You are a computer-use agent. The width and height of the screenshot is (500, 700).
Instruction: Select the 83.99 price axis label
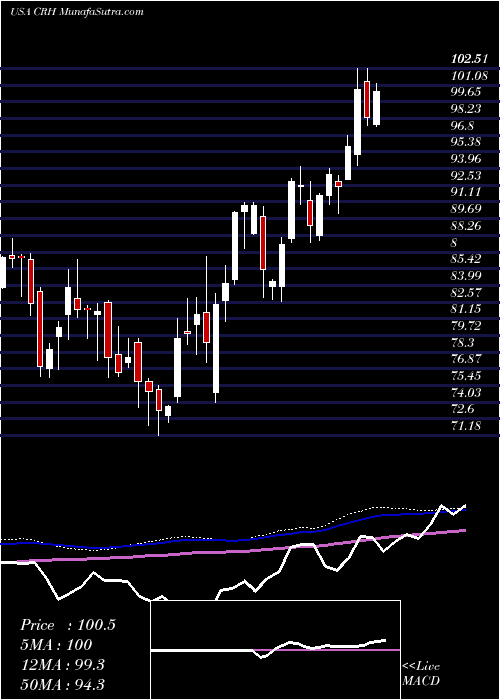(x=467, y=276)
